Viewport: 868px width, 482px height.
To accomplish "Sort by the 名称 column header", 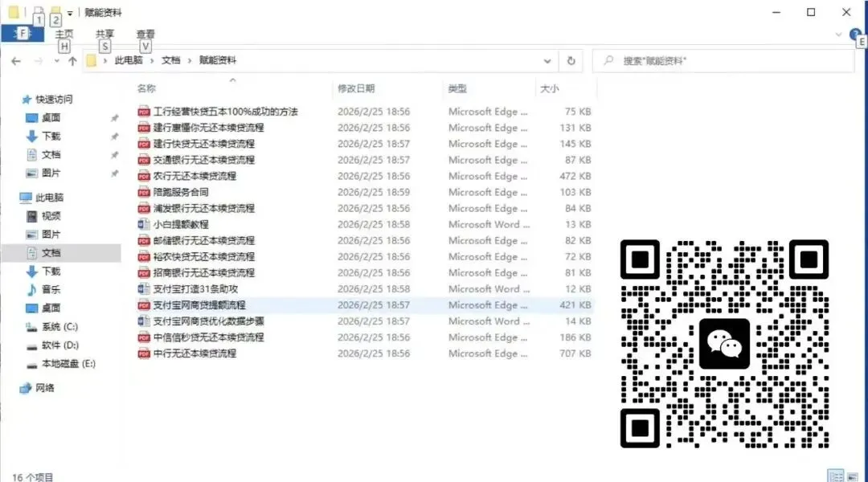I will click(x=147, y=88).
